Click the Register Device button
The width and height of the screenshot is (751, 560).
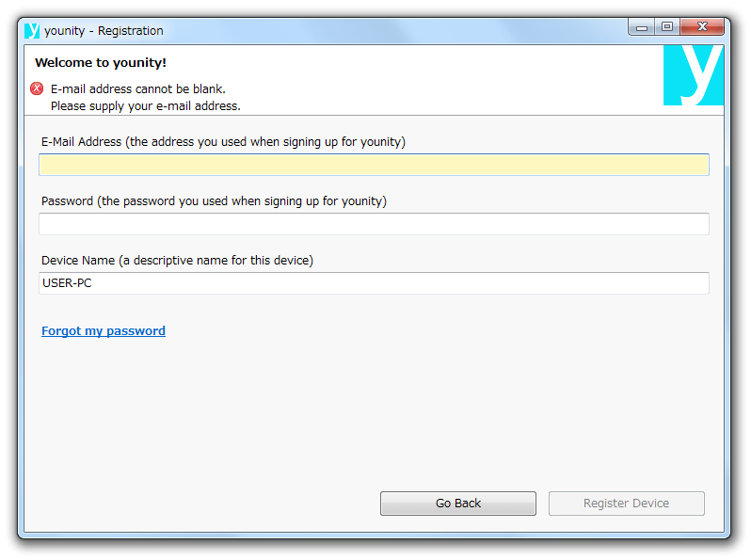pyautogui.click(x=626, y=503)
